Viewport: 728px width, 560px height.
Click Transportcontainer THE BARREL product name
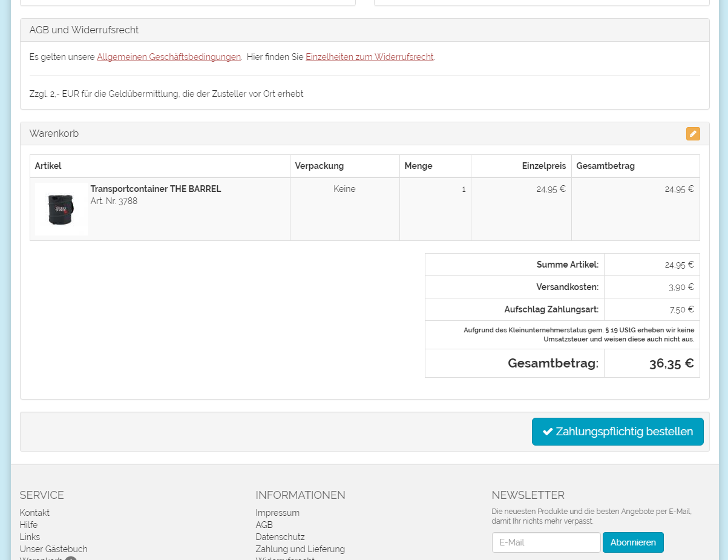156,189
